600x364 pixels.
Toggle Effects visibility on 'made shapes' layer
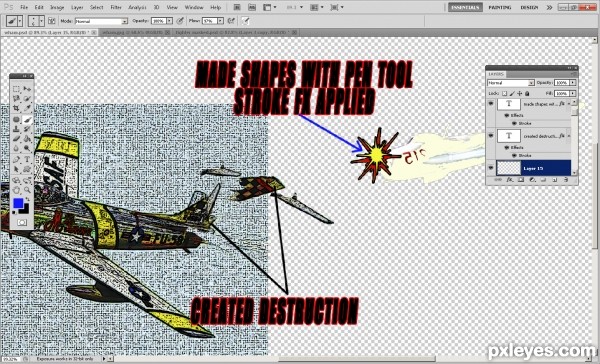(507, 115)
